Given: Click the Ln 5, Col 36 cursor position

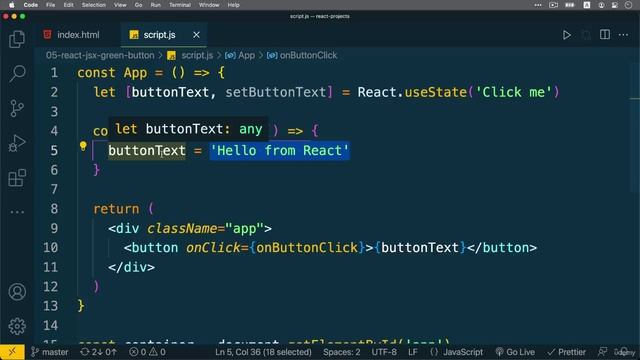Looking at the screenshot, I should (263, 352).
